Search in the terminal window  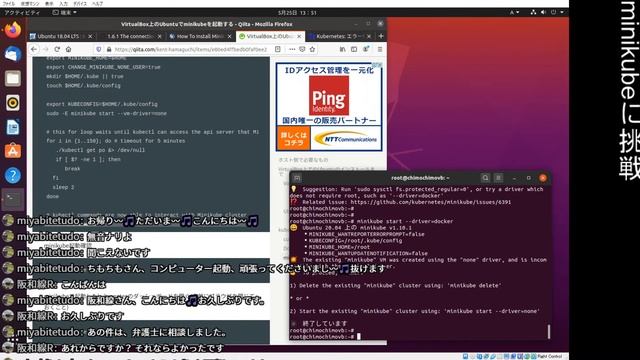tap(485, 178)
